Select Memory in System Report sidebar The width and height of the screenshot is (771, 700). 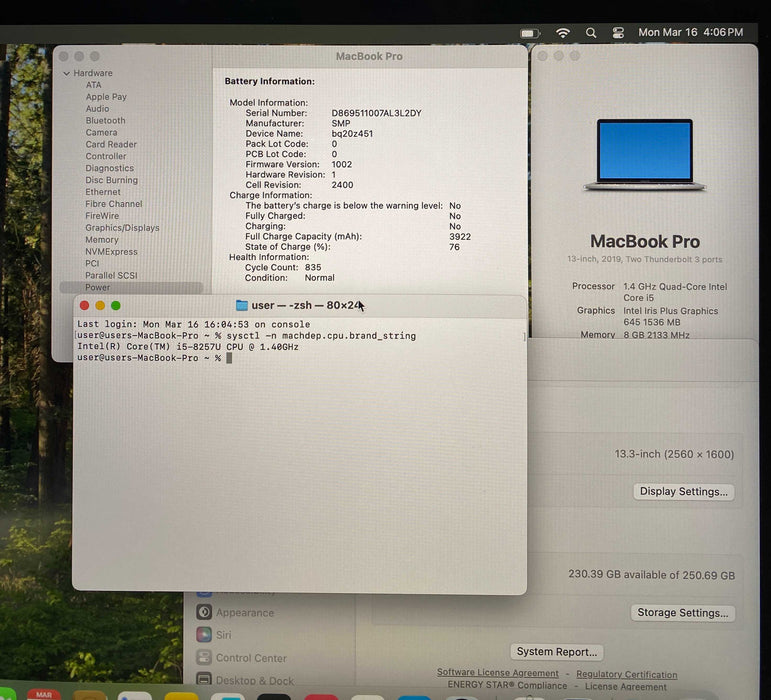pos(102,239)
